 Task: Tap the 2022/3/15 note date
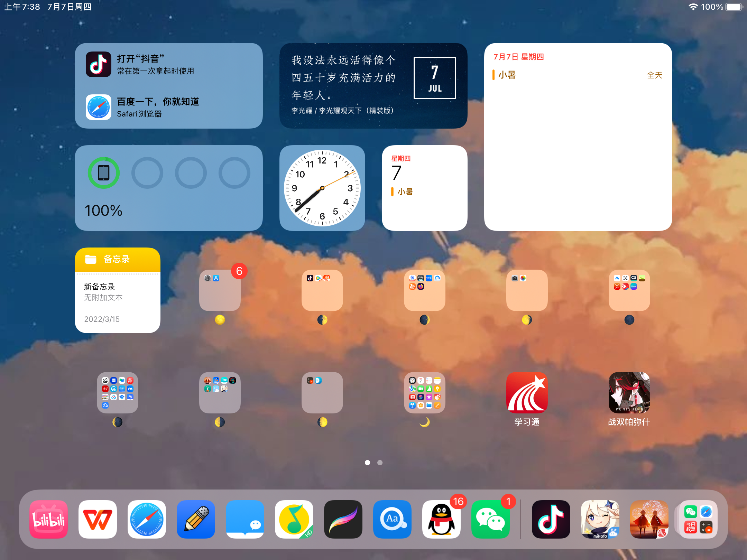click(102, 319)
